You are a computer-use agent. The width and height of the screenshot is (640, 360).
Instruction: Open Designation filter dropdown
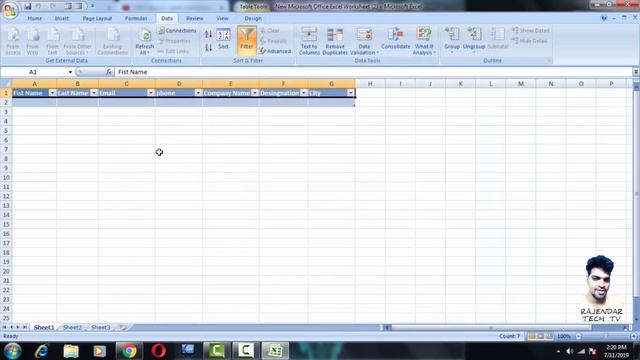[304, 93]
